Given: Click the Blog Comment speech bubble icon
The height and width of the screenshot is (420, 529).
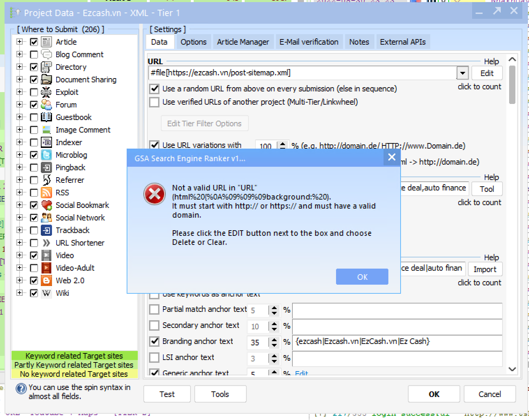Looking at the screenshot, I should click(46, 54).
